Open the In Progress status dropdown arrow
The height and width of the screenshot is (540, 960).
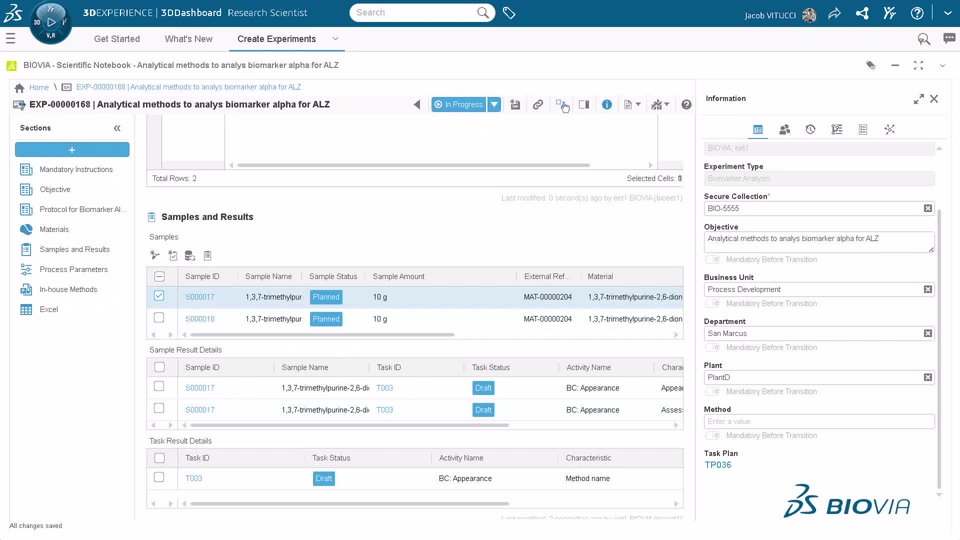[494, 105]
